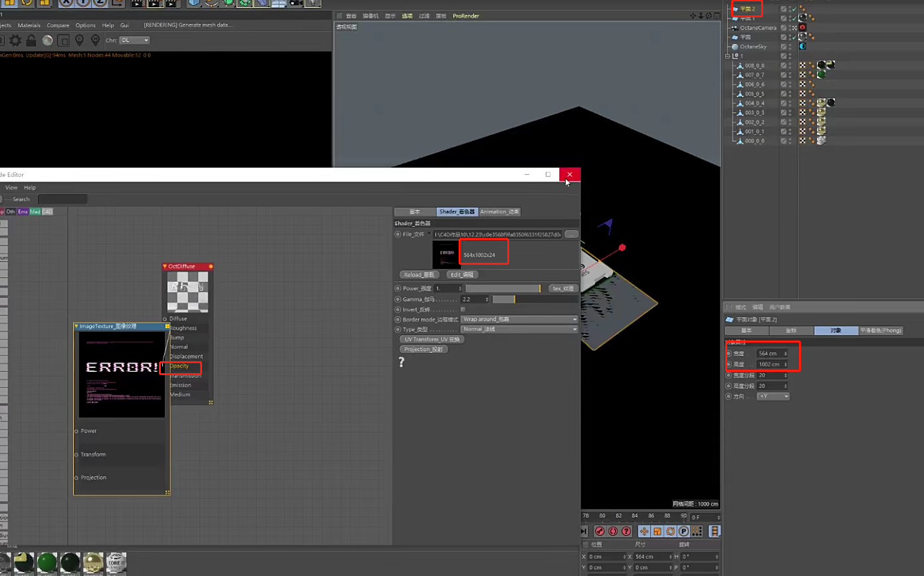The image size is (924, 576).
Task: Click the tex button beside Power
Action: tap(563, 289)
